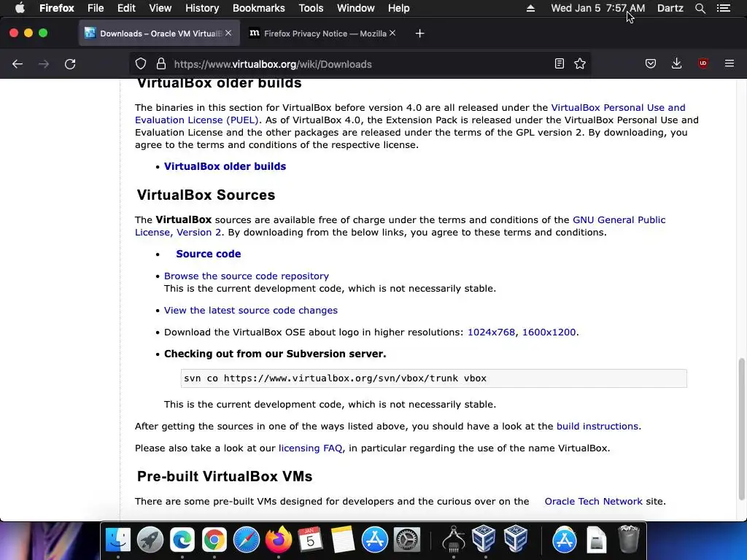
Task: Open the Personal Use and Evaluation License link
Action: (410, 114)
